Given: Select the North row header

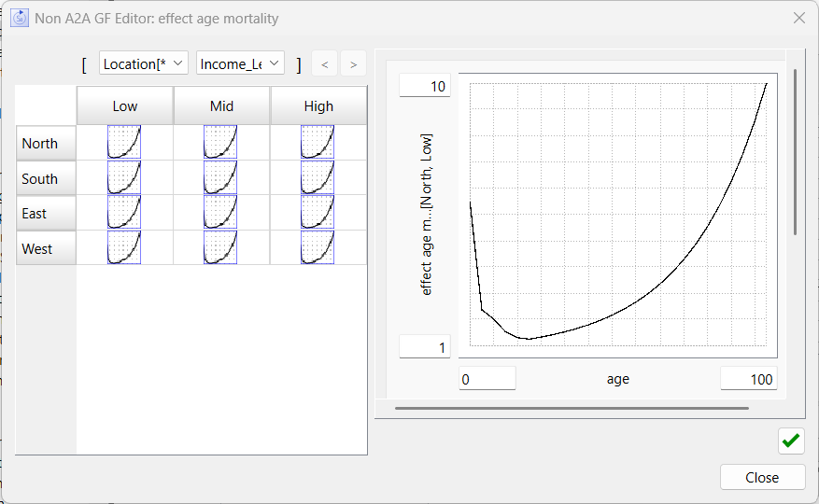Looking at the screenshot, I should [x=46, y=143].
